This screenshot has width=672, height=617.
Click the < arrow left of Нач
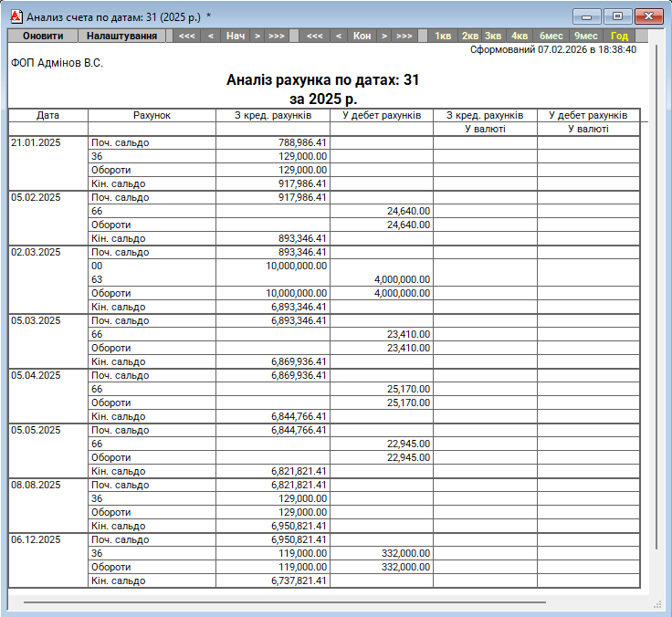coord(211,36)
